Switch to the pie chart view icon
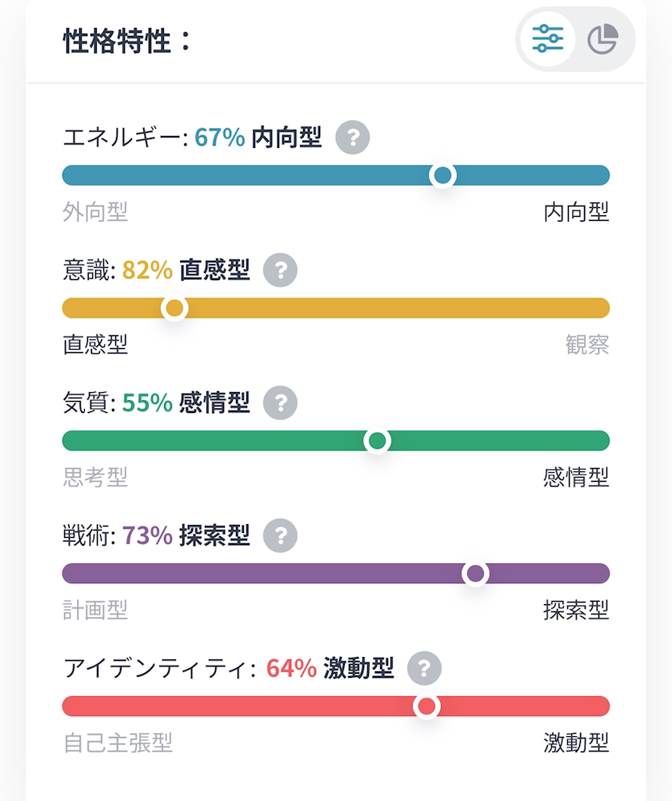Screen dimensions: 672x801 coord(603,39)
